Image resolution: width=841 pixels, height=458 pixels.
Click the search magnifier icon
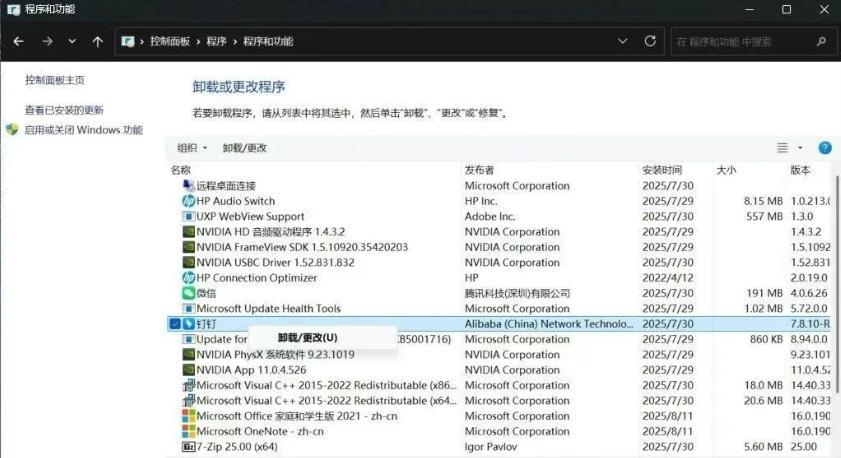click(x=821, y=41)
